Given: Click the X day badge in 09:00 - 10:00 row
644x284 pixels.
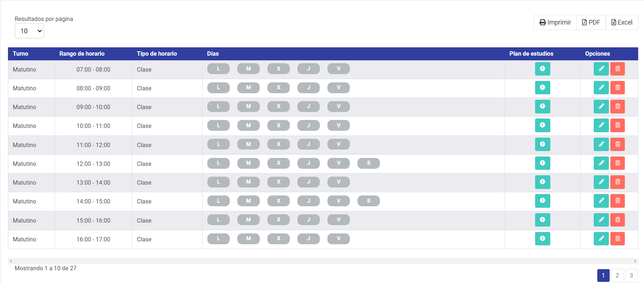Looking at the screenshot, I should [x=279, y=106].
